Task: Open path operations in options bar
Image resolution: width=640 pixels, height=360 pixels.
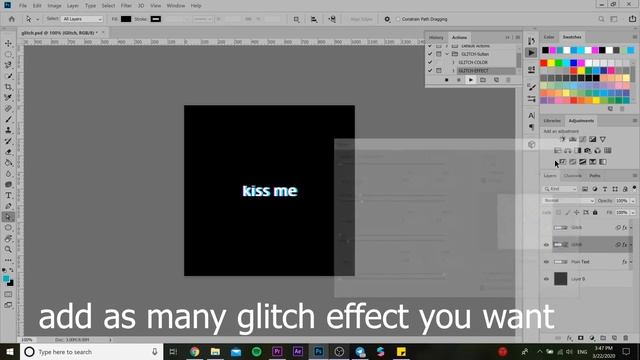Action: coord(297,19)
